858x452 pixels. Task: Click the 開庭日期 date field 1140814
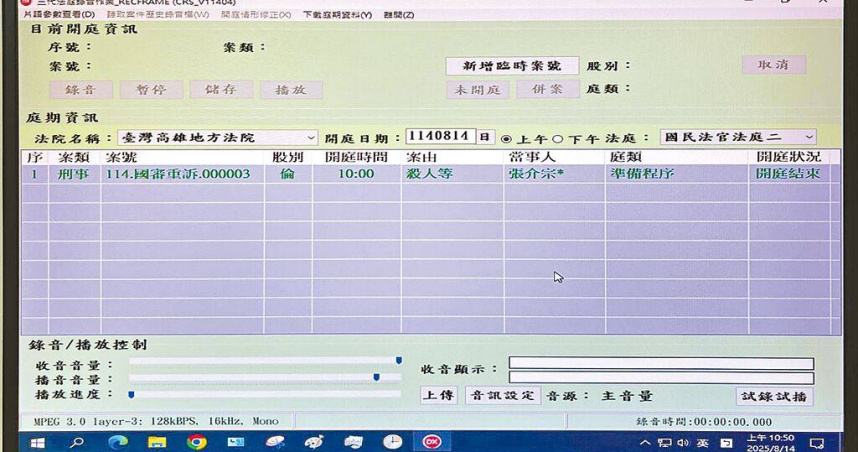[x=440, y=136]
